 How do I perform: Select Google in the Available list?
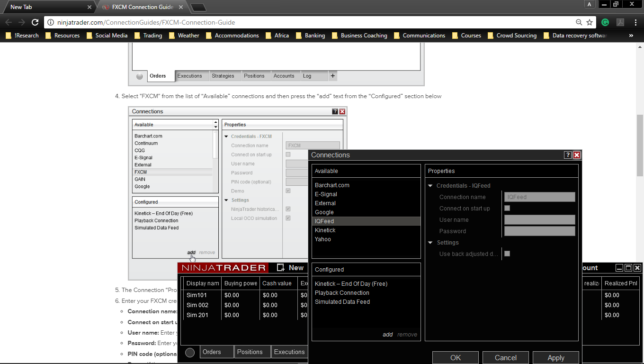tap(366, 212)
